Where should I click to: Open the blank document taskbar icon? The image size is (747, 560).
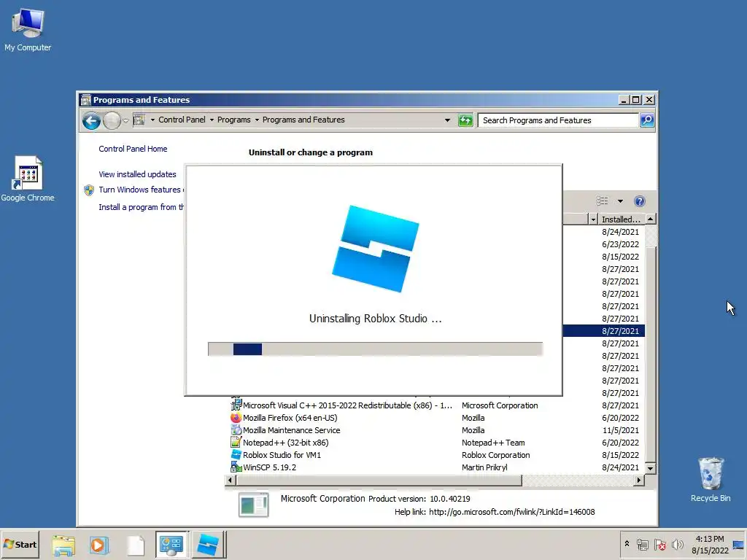[x=136, y=545]
